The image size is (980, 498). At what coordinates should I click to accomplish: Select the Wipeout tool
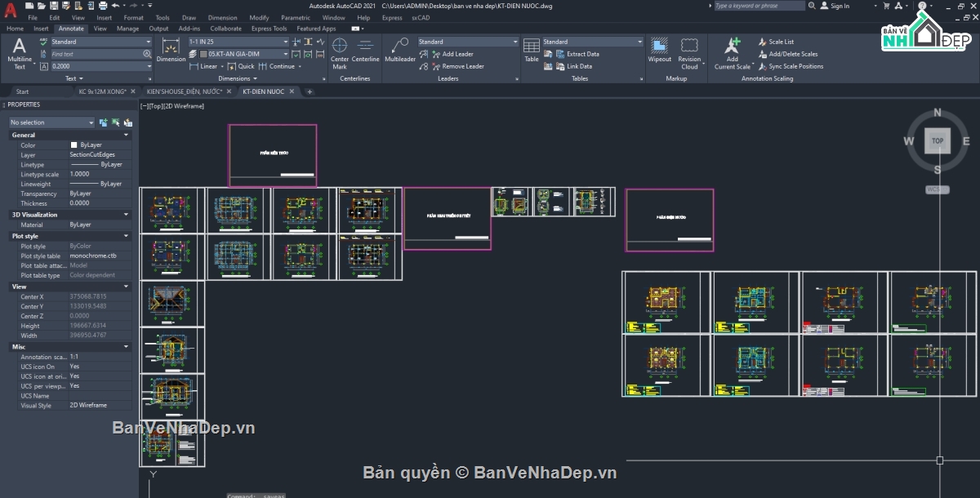pyautogui.click(x=659, y=51)
